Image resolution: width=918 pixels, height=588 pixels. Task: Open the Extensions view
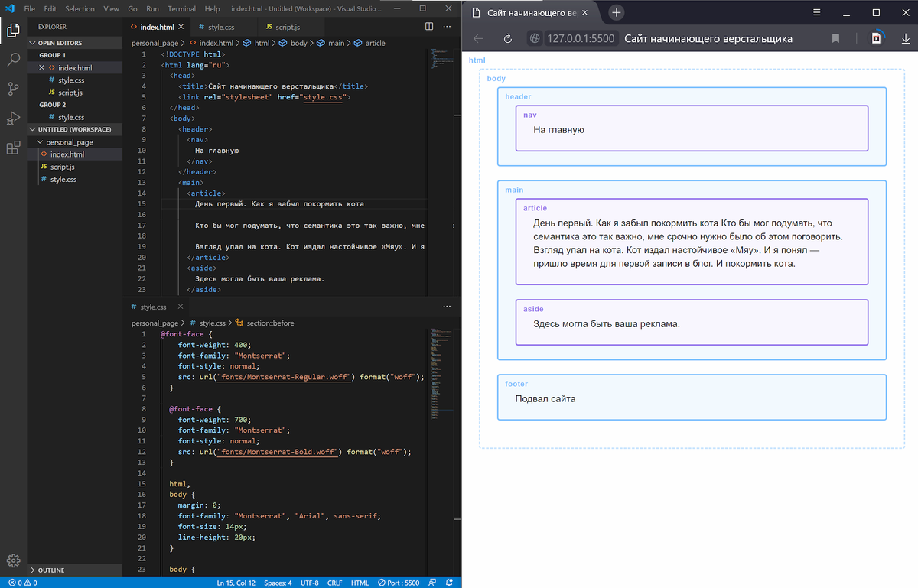coord(13,148)
